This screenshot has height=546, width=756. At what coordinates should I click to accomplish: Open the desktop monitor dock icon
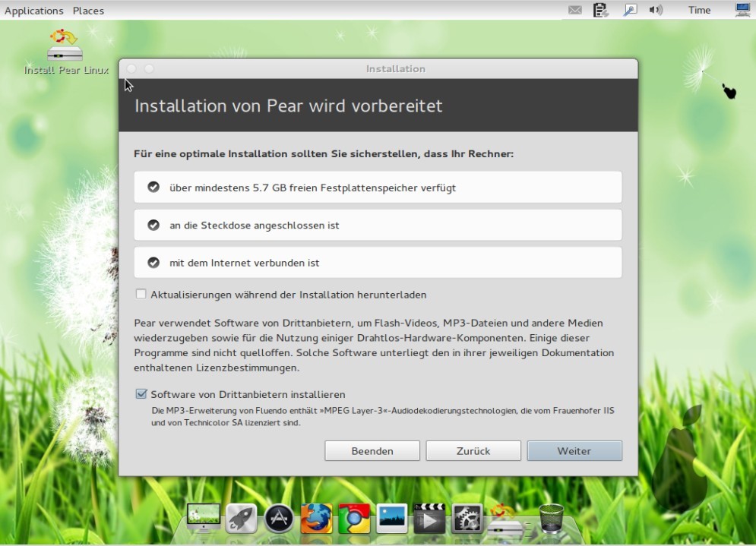coord(204,518)
